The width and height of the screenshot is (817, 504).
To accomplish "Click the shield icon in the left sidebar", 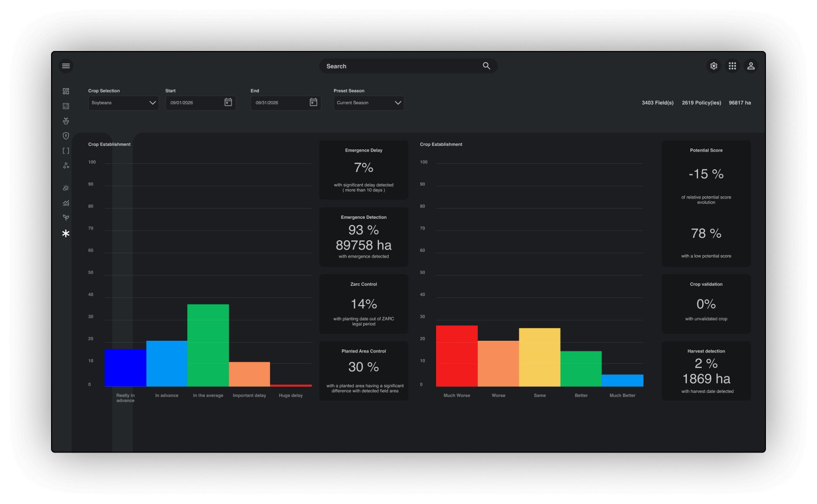I will tap(66, 136).
